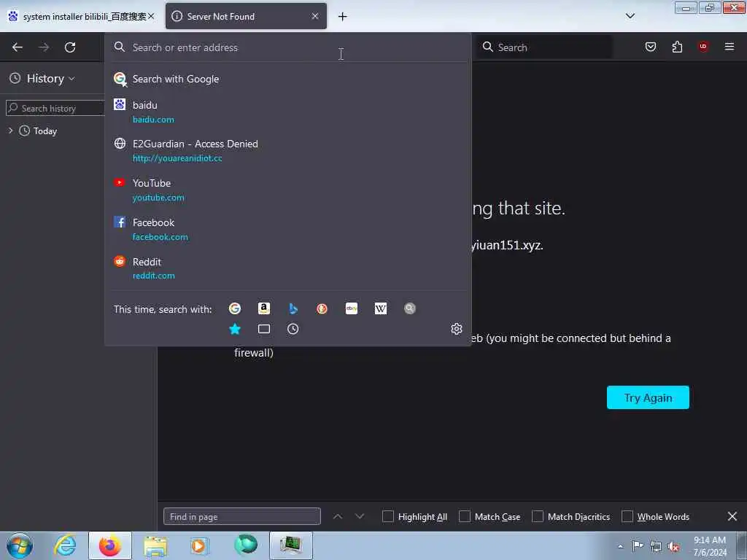Open the History sidebar dropdown
747x560 pixels.
coord(42,79)
